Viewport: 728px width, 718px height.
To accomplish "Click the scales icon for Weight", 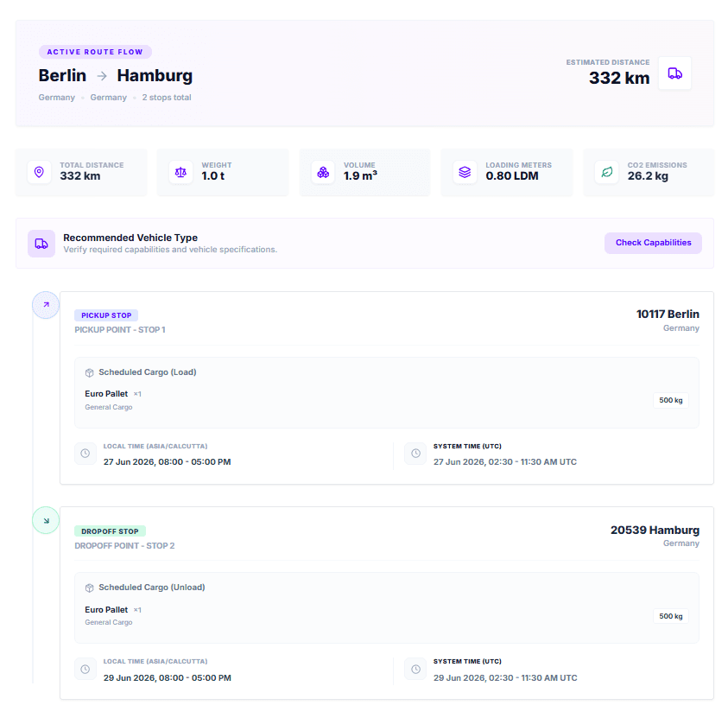I will click(180, 172).
